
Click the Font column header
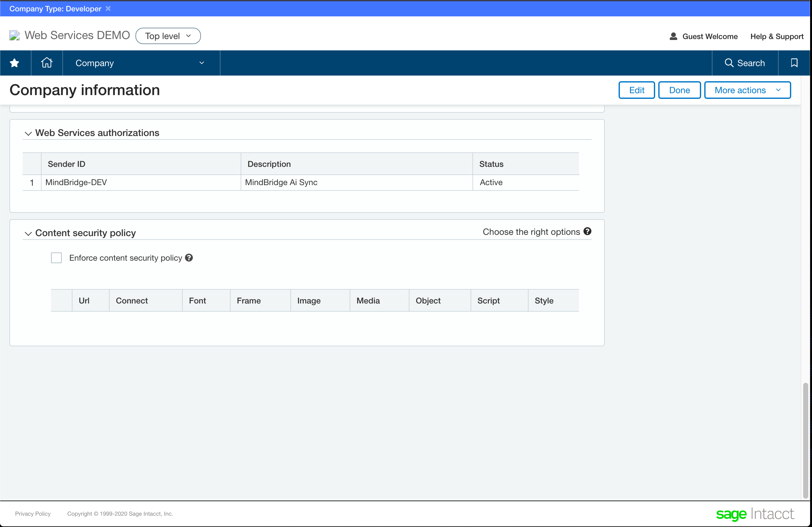click(206, 301)
